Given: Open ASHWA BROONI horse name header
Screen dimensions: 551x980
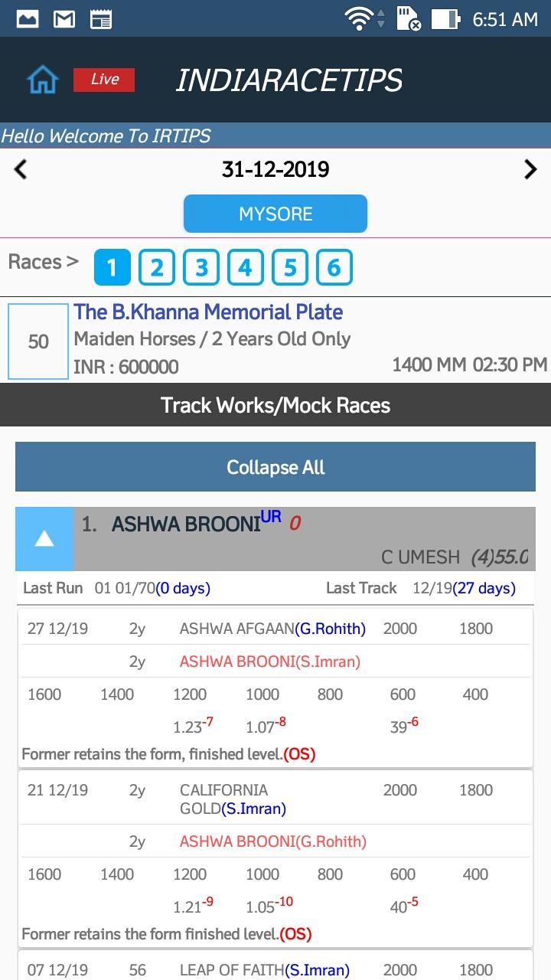Looking at the screenshot, I should (x=186, y=524).
